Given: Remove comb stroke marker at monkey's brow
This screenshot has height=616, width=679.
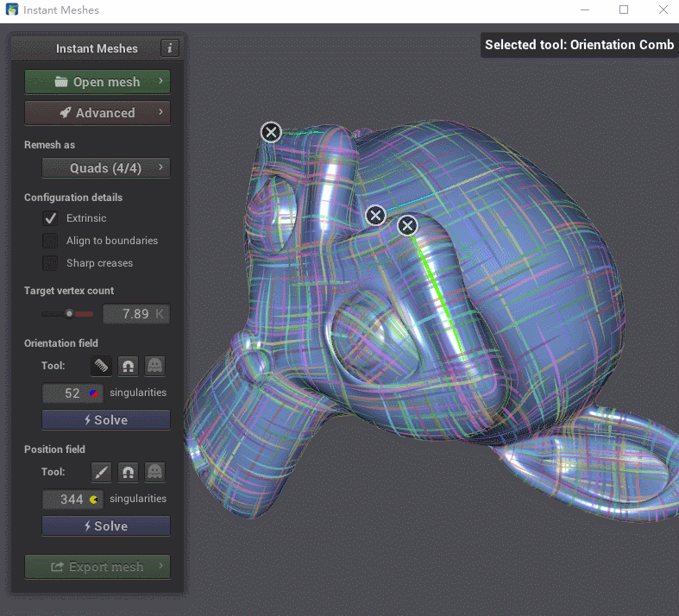Looking at the screenshot, I should (271, 132).
